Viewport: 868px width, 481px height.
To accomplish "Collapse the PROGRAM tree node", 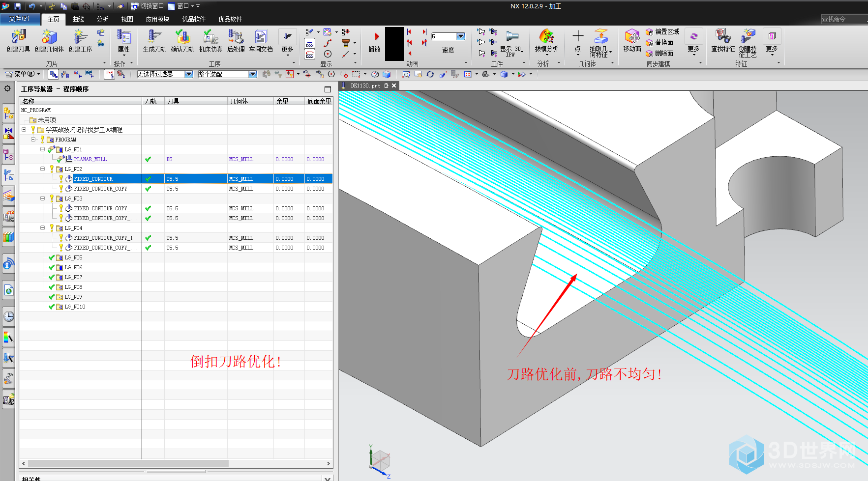I will point(33,139).
